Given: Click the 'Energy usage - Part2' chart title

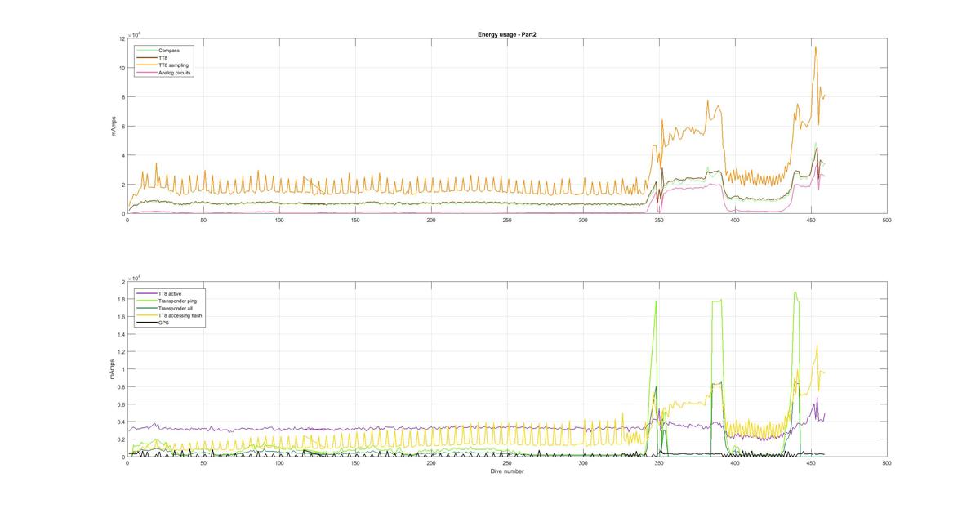Looking at the screenshot, I should pyautogui.click(x=506, y=34).
